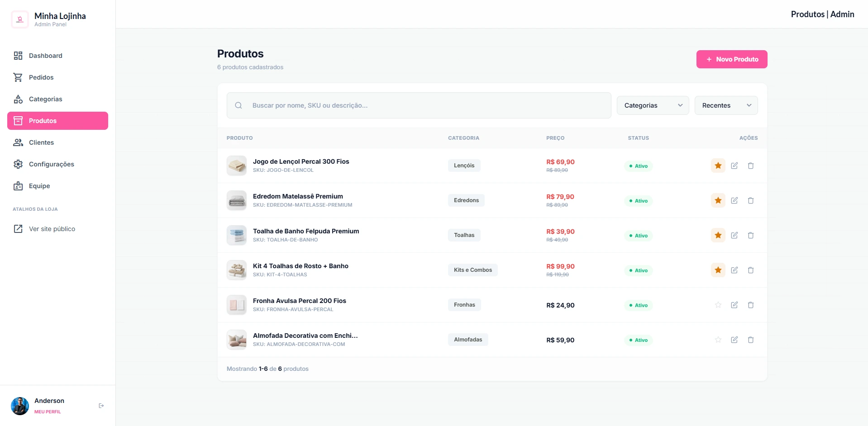This screenshot has width=868, height=426.
Task: Open the Categorias filter dropdown
Action: [x=652, y=105]
